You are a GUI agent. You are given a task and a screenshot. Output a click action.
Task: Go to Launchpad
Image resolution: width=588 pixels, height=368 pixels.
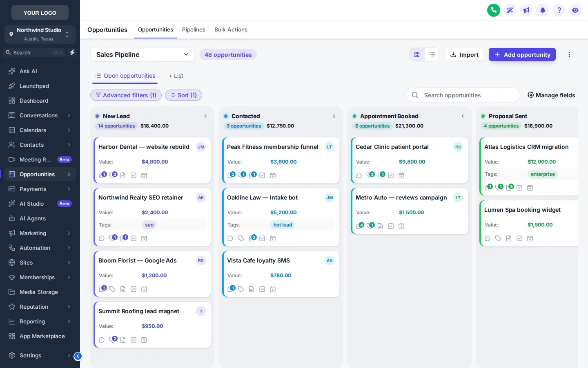point(40,86)
